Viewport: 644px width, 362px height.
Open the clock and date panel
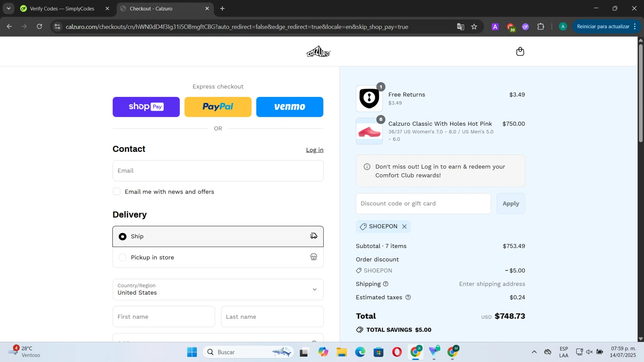tap(623, 352)
